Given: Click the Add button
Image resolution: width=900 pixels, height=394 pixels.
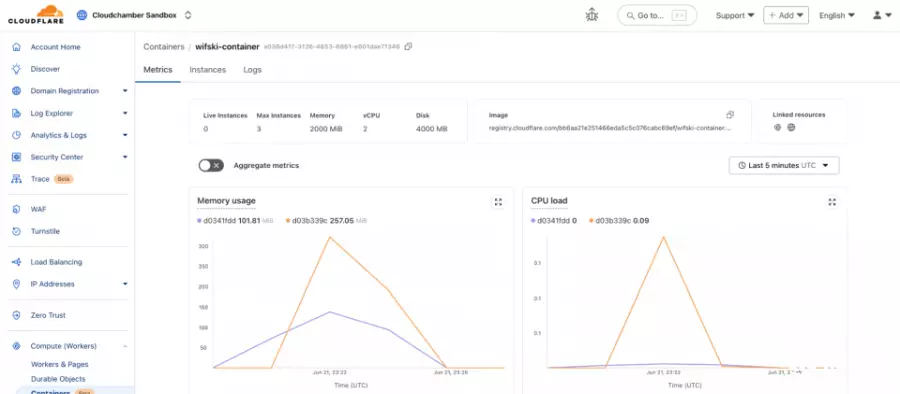Looking at the screenshot, I should pyautogui.click(x=786, y=16).
